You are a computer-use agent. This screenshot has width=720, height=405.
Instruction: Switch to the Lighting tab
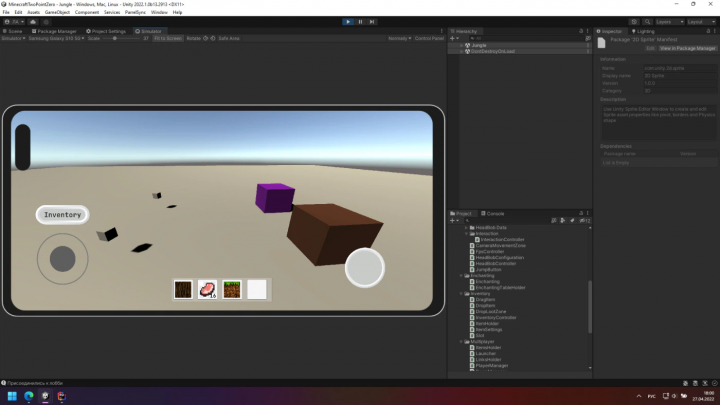(643, 31)
